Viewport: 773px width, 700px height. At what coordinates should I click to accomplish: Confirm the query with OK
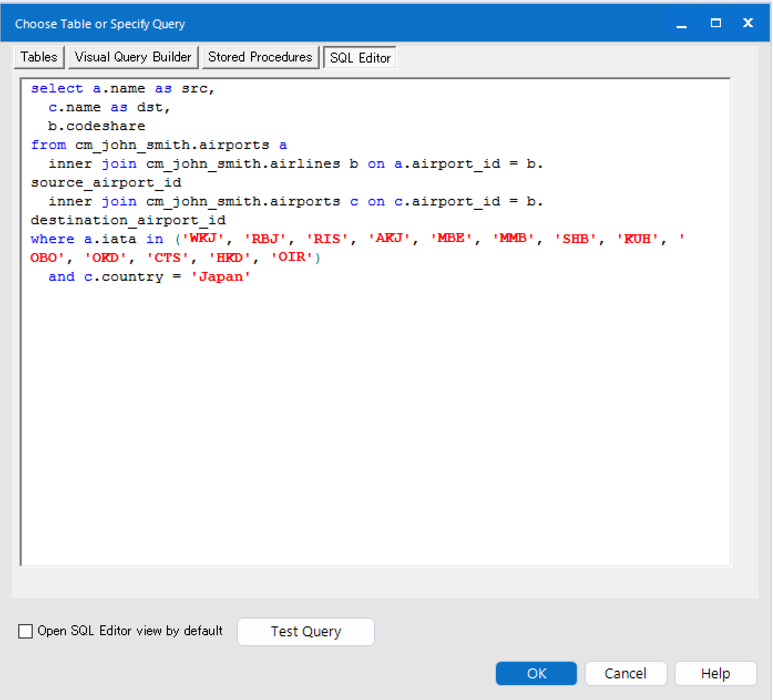pos(536,673)
